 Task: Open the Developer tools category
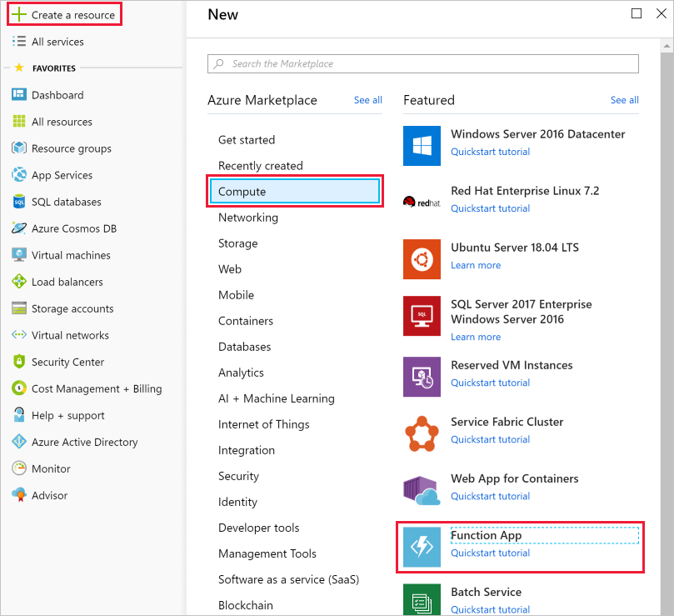[259, 528]
